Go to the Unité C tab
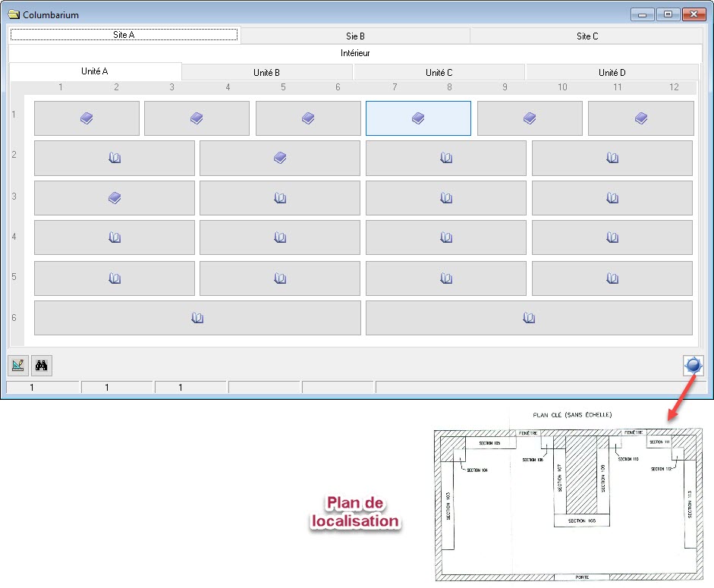Image resolution: width=714 pixels, height=588 pixels. click(439, 73)
